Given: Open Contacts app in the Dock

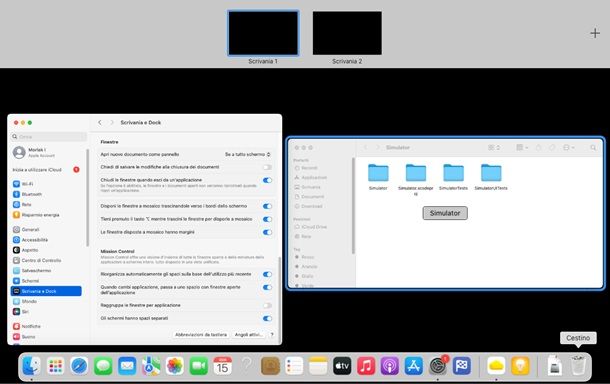Looking at the screenshot, I should (270, 366).
